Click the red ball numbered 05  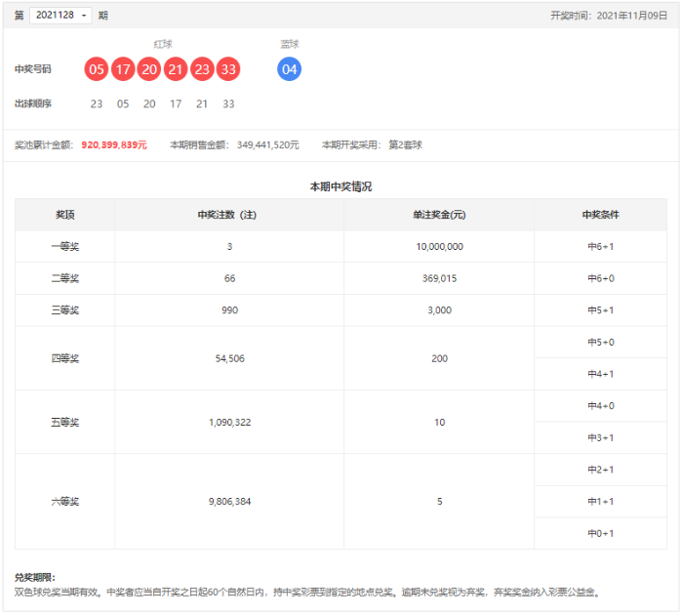coord(96,69)
